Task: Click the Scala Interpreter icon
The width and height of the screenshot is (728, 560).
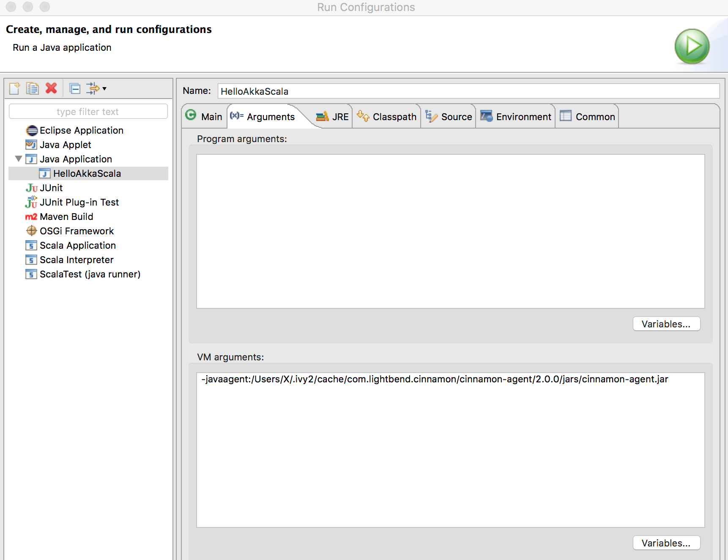Action: pos(31,260)
